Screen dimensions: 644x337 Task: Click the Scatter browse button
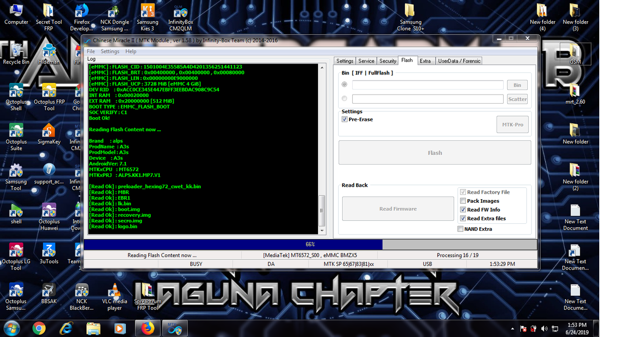517,99
